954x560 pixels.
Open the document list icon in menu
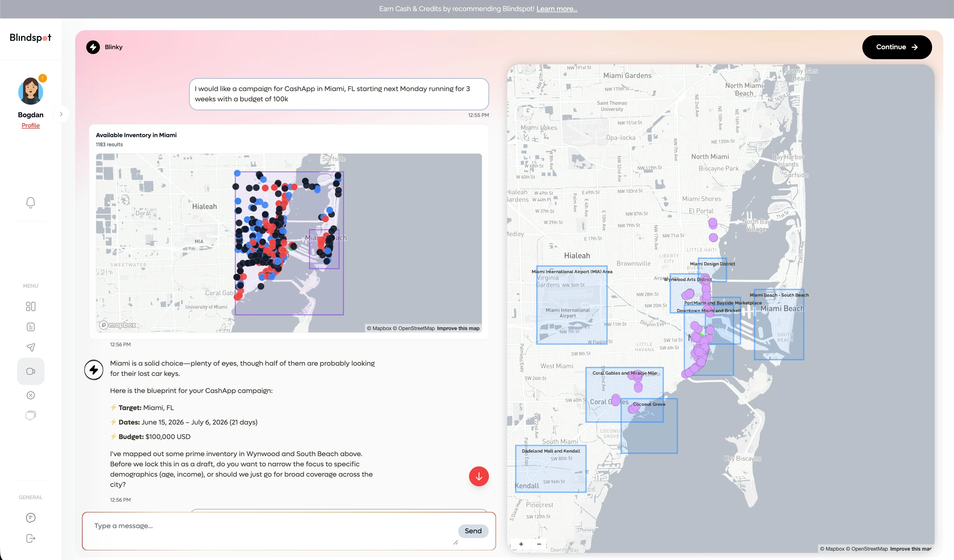(31, 327)
